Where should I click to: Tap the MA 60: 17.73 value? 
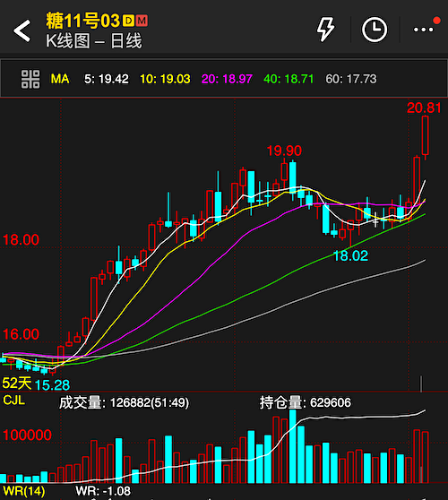350,79
